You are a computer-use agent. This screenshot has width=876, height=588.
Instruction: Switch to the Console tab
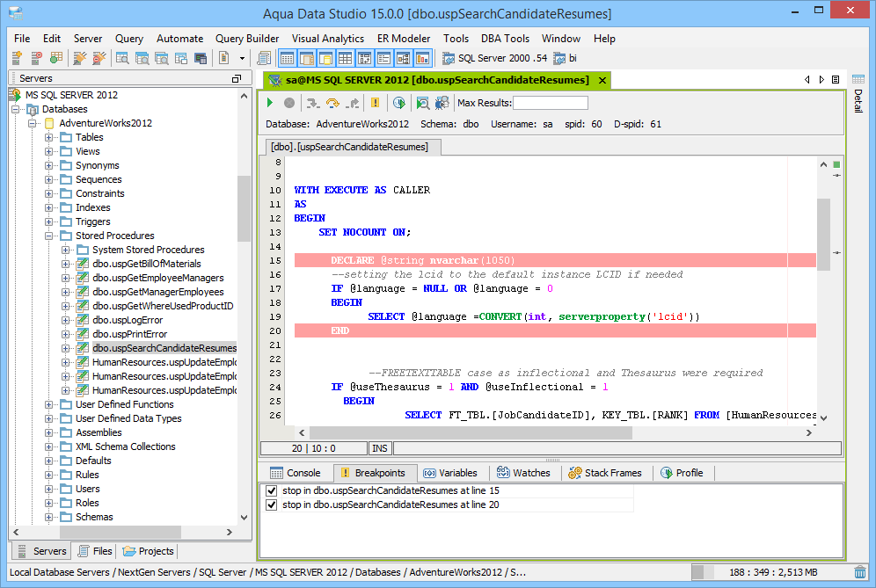coord(296,473)
